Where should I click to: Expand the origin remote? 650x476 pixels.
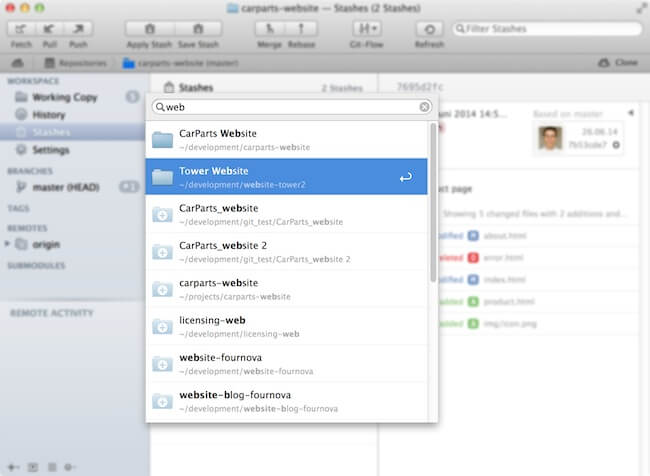[x=7, y=244]
